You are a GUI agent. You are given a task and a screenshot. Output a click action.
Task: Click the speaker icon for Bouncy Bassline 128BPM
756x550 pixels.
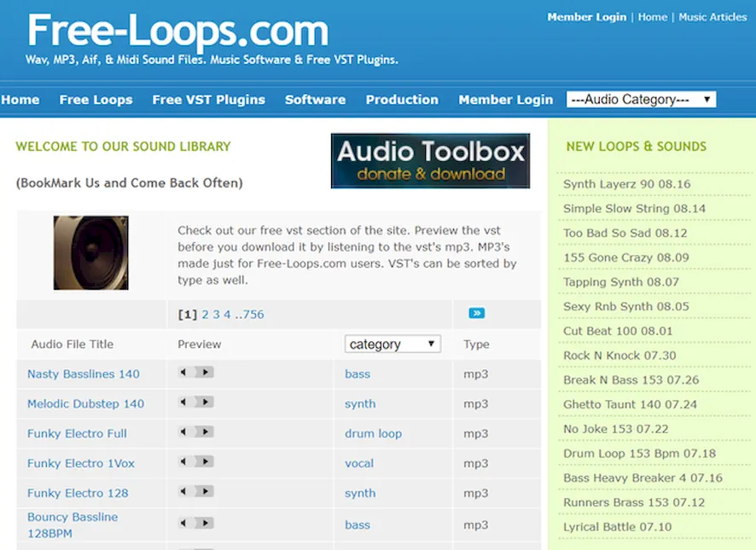pos(183,523)
